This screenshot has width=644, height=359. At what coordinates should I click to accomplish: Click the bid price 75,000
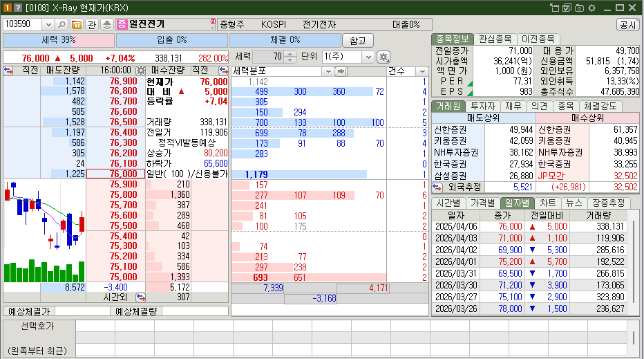[123, 277]
